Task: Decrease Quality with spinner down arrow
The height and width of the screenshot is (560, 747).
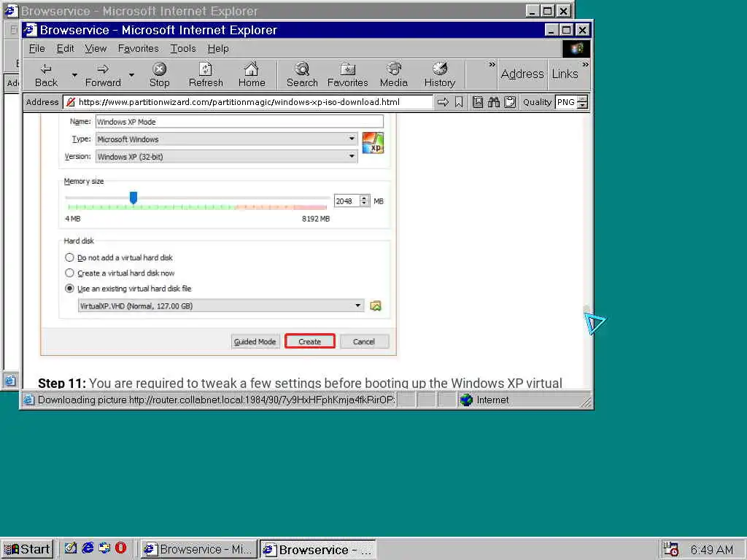Action: (x=582, y=105)
